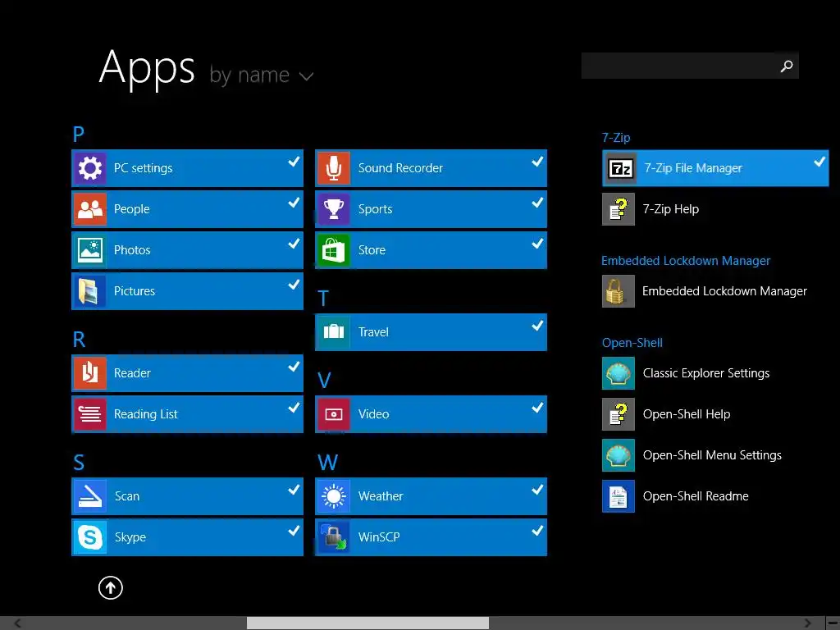Click the S letter group header
This screenshot has width=840, height=630.
click(79, 463)
